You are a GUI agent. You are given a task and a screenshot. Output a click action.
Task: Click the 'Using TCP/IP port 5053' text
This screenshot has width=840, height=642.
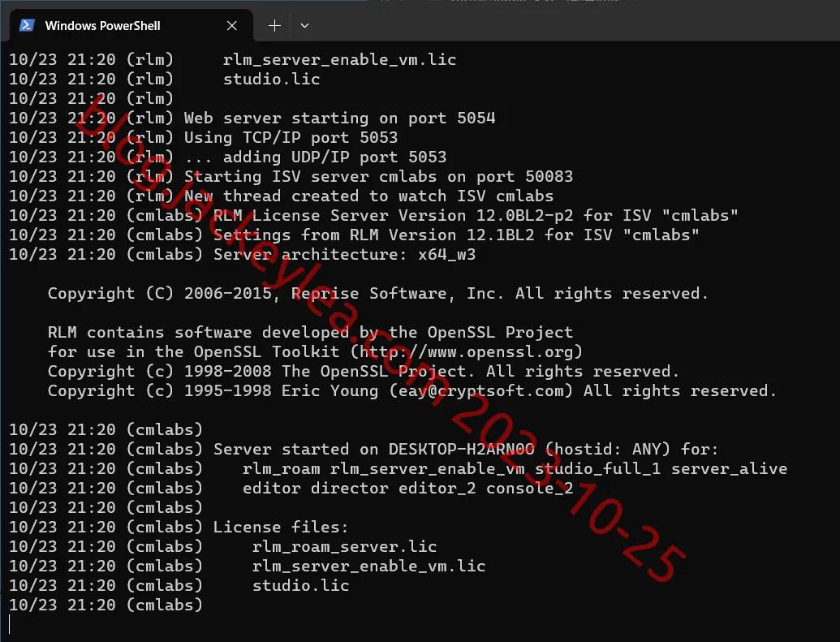coord(291,137)
